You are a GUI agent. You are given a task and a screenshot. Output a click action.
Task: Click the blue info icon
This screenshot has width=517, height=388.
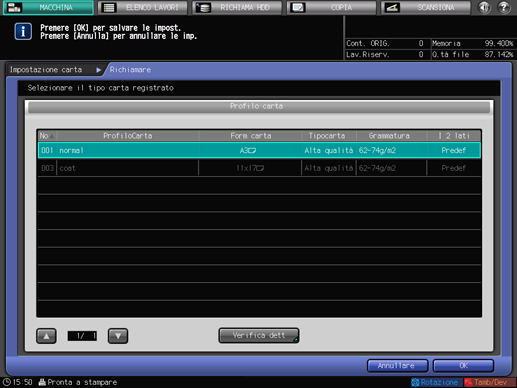(x=23, y=32)
